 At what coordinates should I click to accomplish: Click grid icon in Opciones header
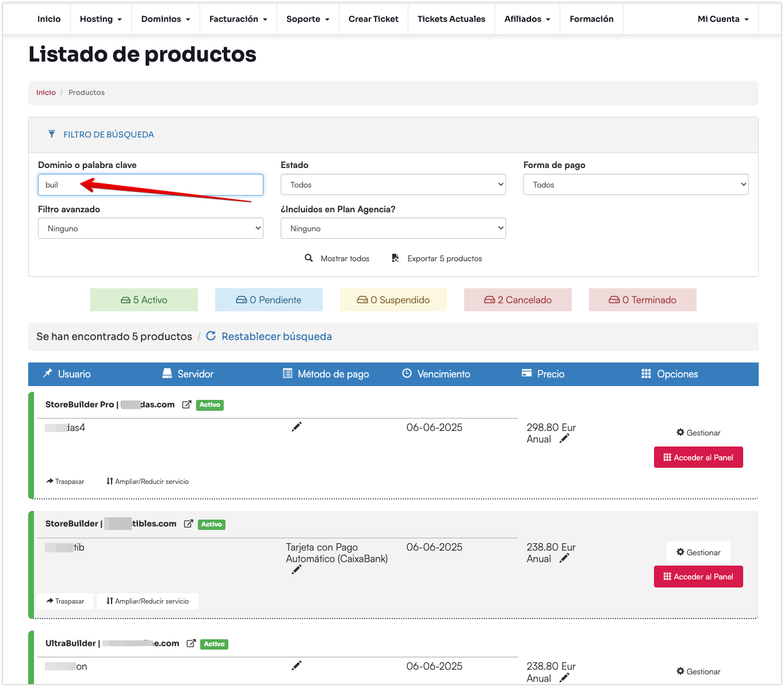646,373
